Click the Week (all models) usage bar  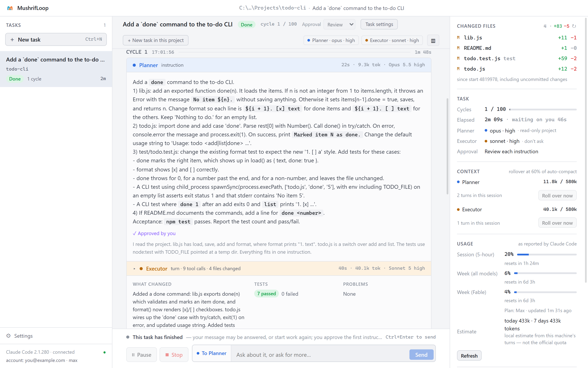[x=545, y=273]
